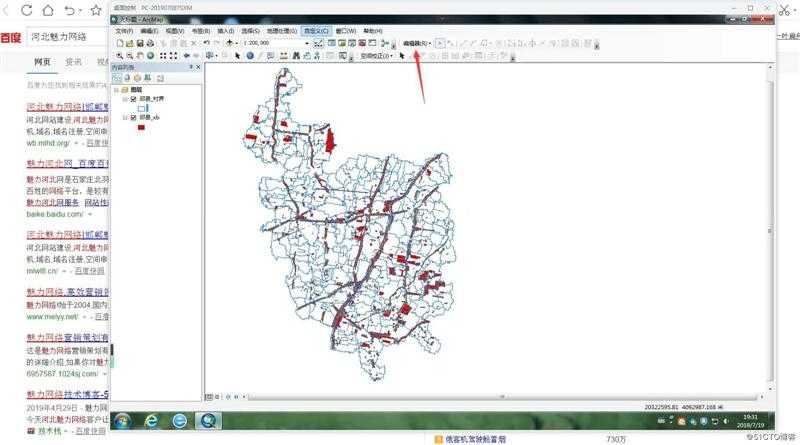The height and width of the screenshot is (445, 800).
Task: Open the Catalog window icon
Action: [342, 43]
